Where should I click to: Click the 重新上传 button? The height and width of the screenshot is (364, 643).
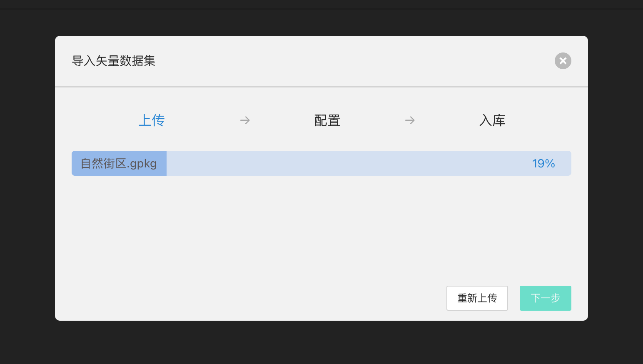477,298
